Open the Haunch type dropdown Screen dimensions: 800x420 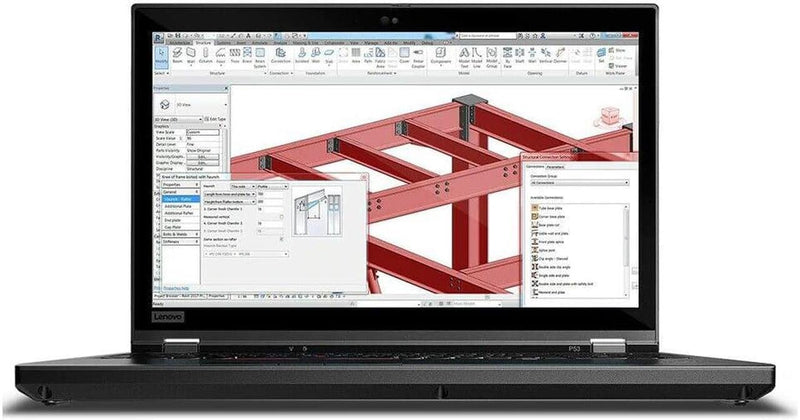click(243, 186)
